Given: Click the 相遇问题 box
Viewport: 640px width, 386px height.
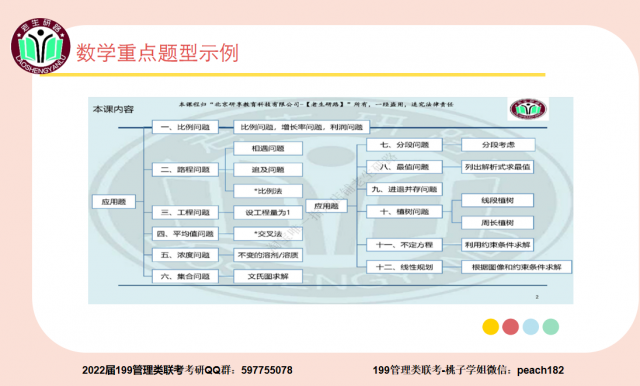Looking at the screenshot, I should click(x=268, y=149).
